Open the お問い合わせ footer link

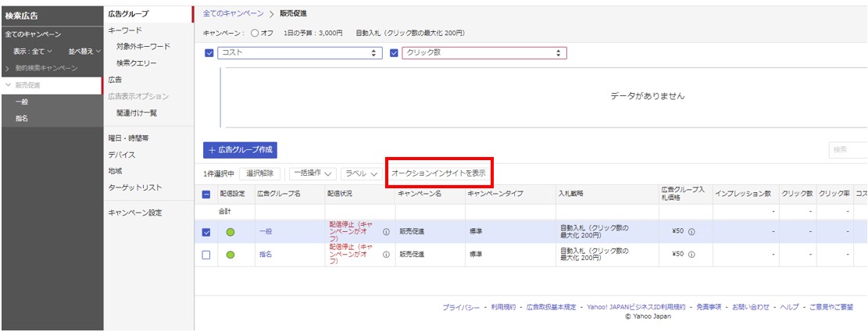pyautogui.click(x=751, y=307)
